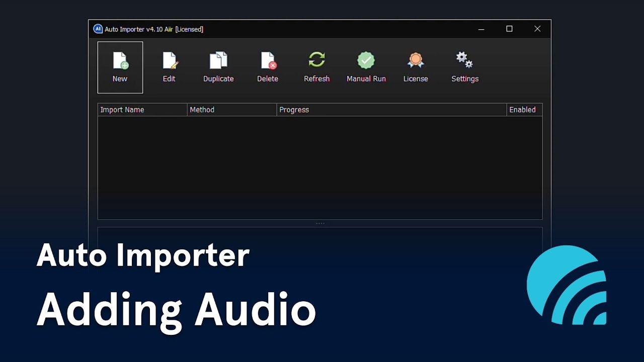The width and height of the screenshot is (644, 362).
Task: Click the Auto Importer v4.10 title text
Action: click(x=154, y=29)
